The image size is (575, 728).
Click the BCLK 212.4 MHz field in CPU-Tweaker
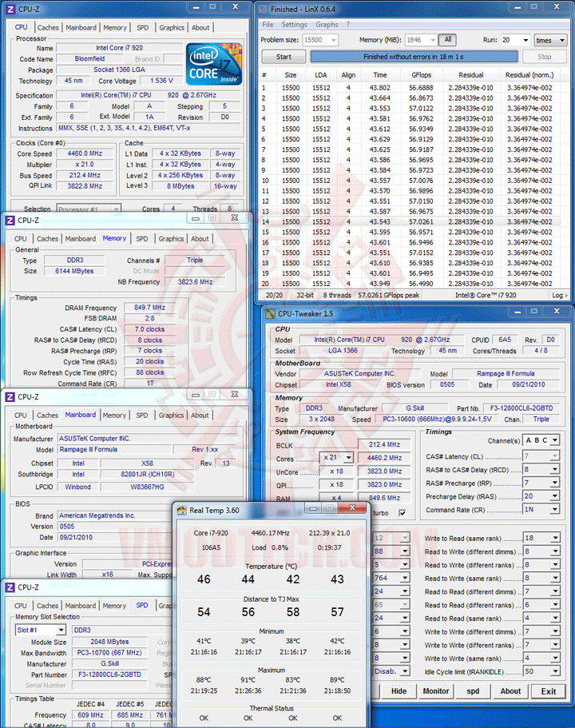coord(384,445)
